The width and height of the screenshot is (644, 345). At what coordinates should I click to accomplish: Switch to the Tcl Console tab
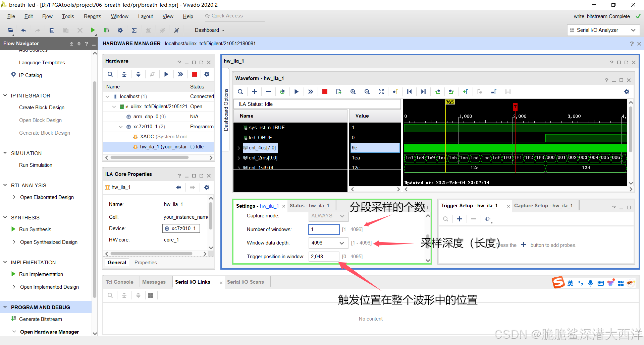119,282
